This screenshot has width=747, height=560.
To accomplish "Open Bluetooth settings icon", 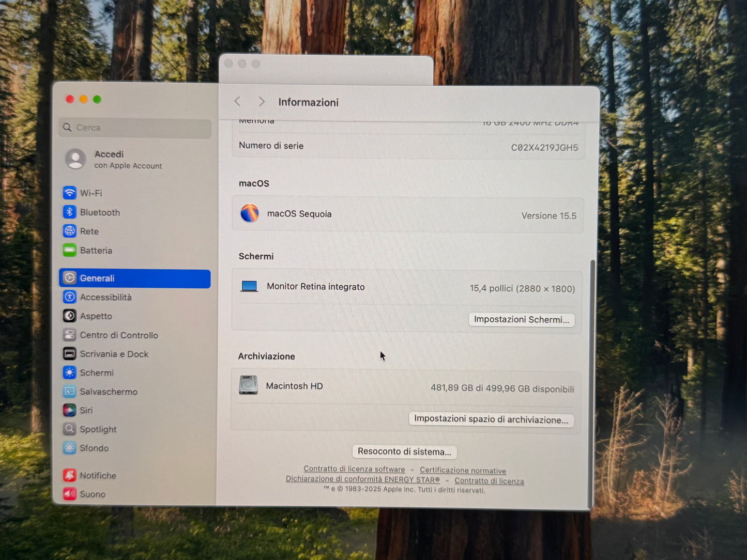I will click(70, 212).
